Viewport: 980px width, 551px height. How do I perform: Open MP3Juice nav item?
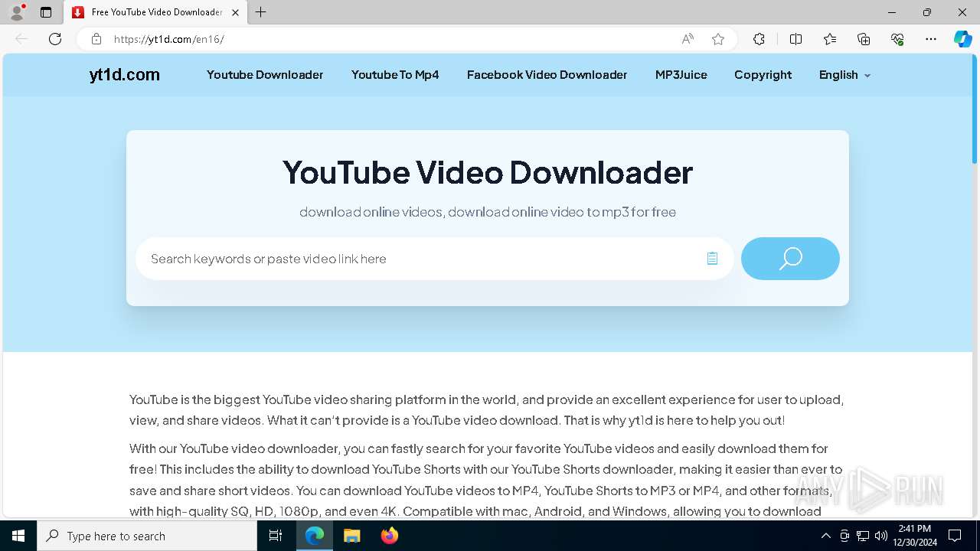(x=681, y=75)
